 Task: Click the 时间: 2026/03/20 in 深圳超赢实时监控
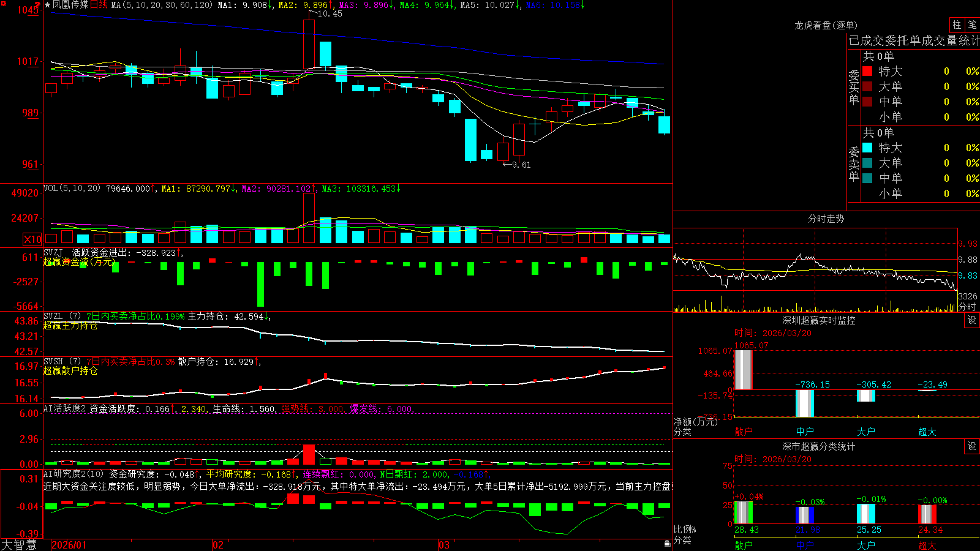point(773,333)
